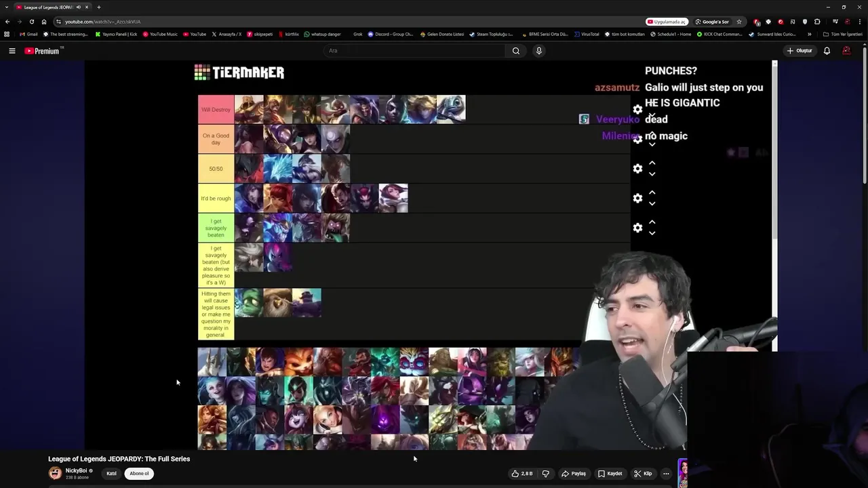Open a new browser tab
Screen dimensions: 868x488
point(98,7)
